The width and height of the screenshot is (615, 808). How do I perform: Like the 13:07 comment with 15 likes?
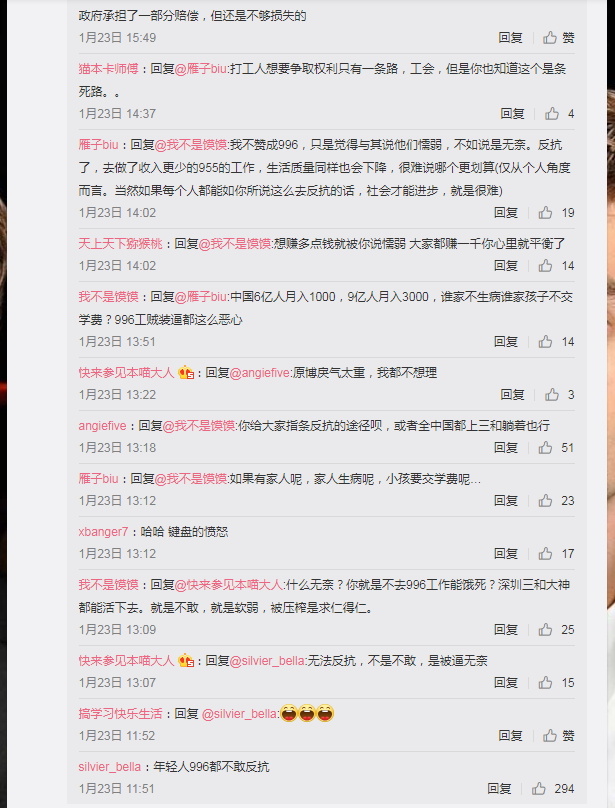545,683
